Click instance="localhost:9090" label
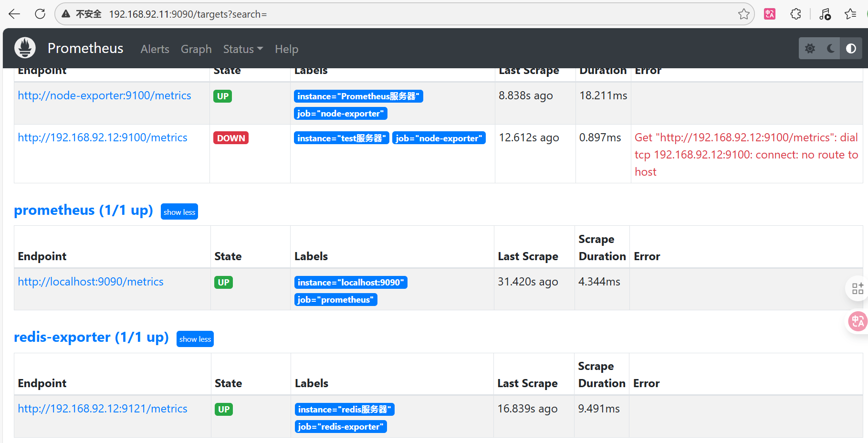This screenshot has width=868, height=443. pyautogui.click(x=351, y=282)
